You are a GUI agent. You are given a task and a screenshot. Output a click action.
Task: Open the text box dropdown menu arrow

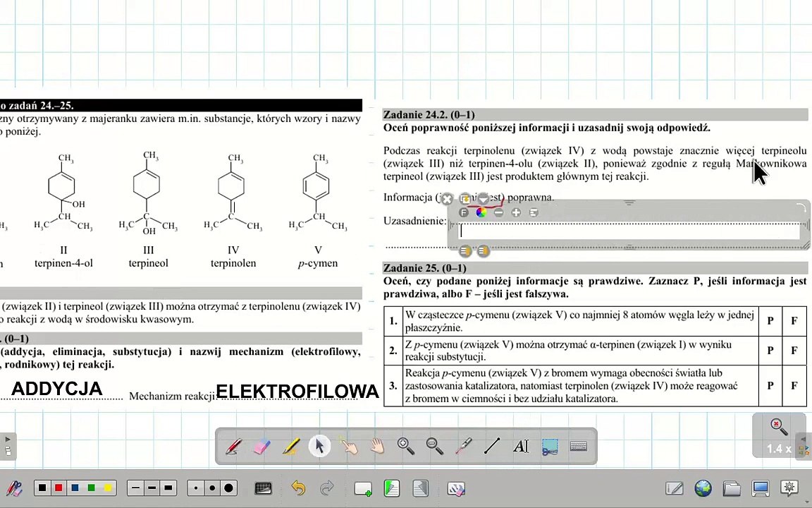coord(483,198)
